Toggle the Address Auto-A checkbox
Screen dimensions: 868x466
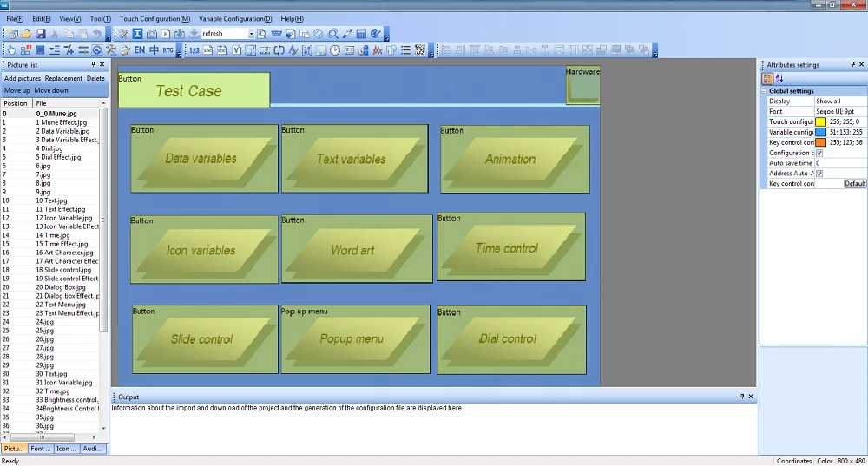(x=819, y=174)
